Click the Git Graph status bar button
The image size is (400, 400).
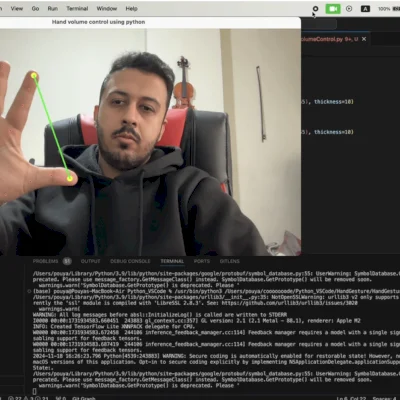(84, 398)
